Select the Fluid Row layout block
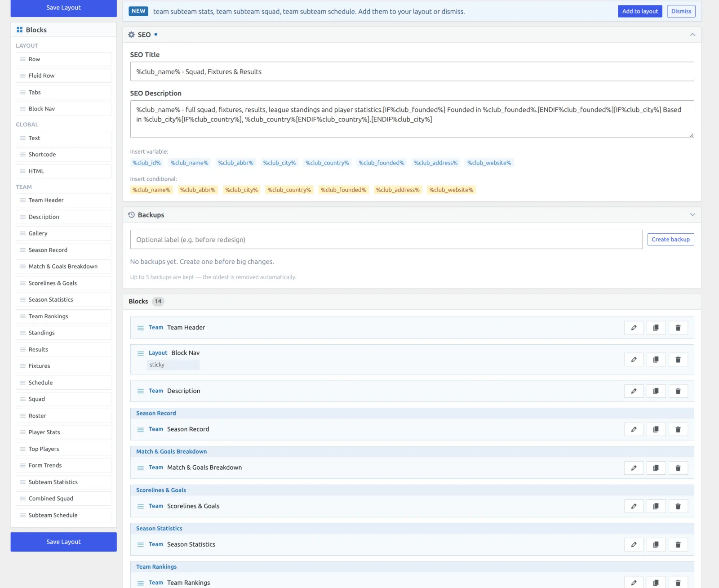Viewport: 719px width, 588px height. coord(63,76)
